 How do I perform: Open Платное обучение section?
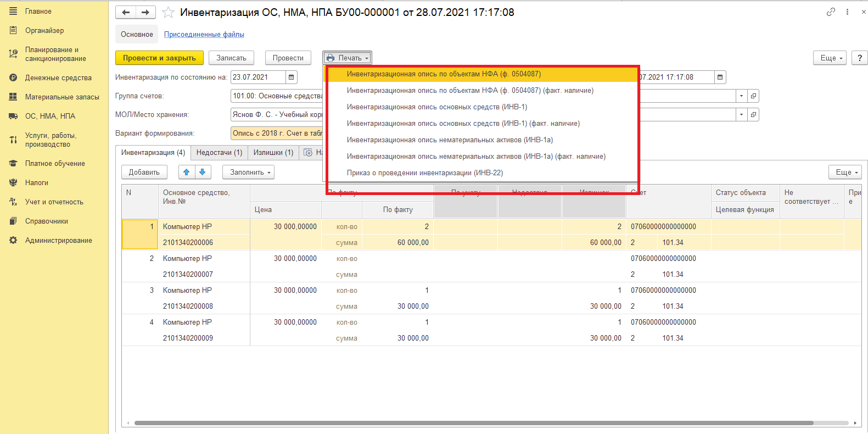[x=55, y=163]
